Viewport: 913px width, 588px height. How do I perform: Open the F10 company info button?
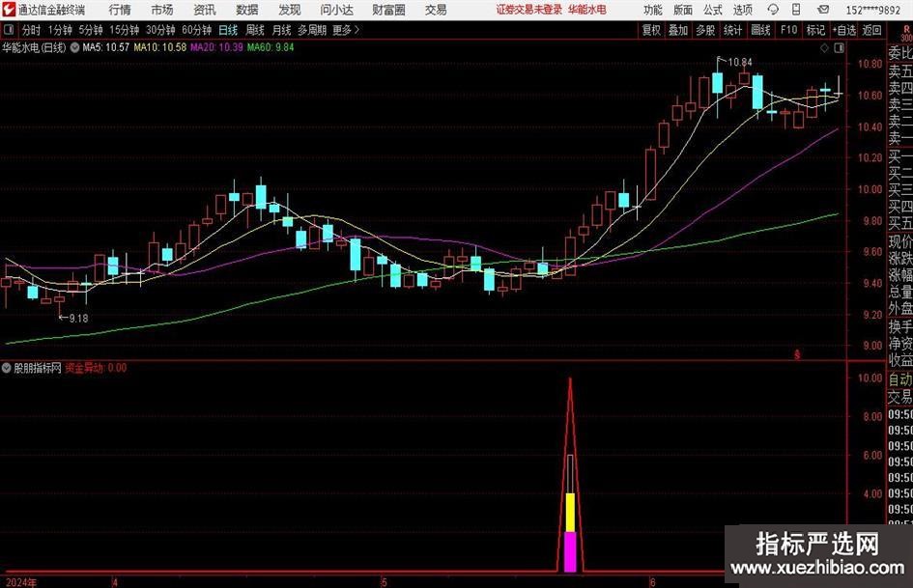[x=789, y=30]
